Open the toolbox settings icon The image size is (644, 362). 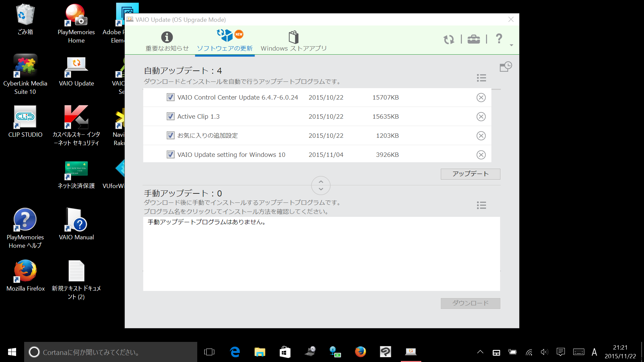(x=474, y=39)
